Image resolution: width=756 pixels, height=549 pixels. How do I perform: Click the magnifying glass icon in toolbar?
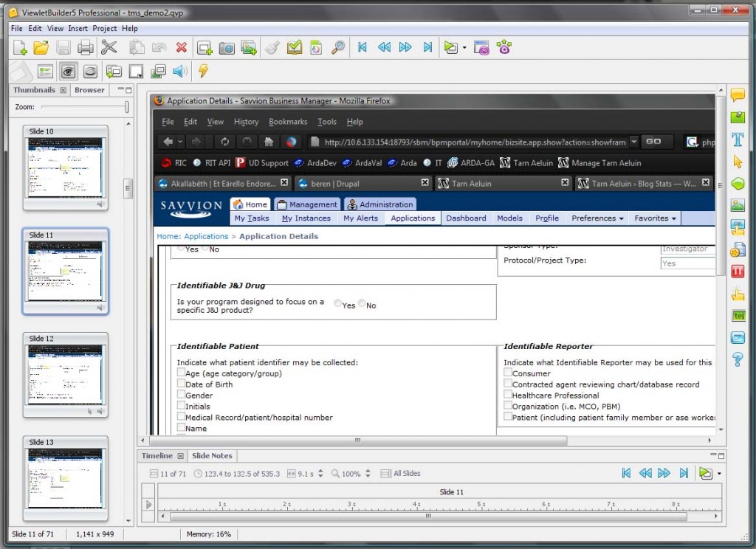[x=338, y=48]
